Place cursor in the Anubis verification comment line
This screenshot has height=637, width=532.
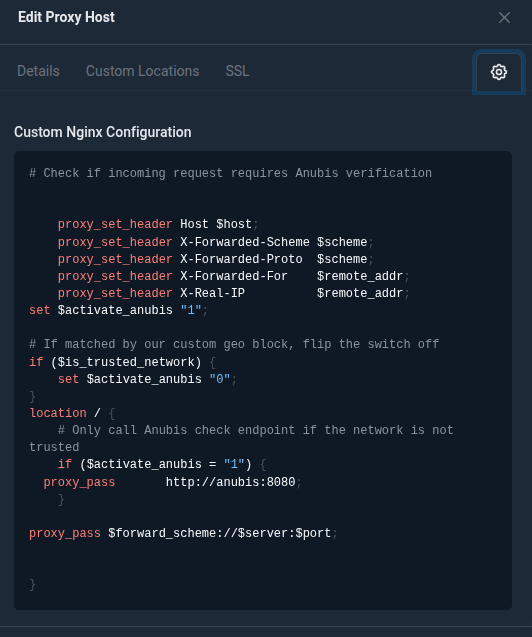(230, 173)
